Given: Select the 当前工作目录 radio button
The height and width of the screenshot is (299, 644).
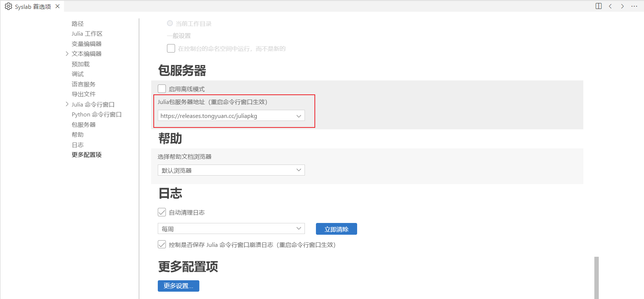Looking at the screenshot, I should pos(170,23).
